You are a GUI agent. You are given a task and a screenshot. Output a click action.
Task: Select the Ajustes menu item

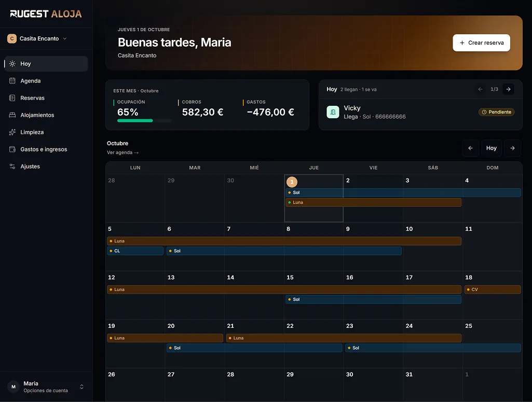click(46, 167)
